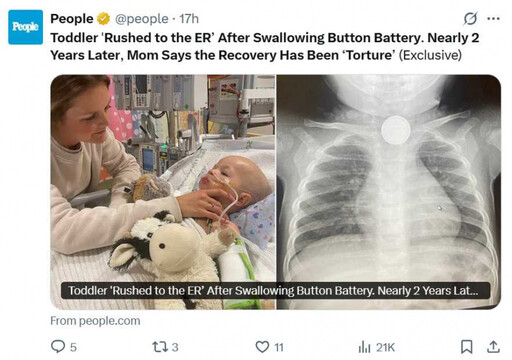Open the People profile avatar
The height and width of the screenshot is (360, 512).
[x=26, y=27]
